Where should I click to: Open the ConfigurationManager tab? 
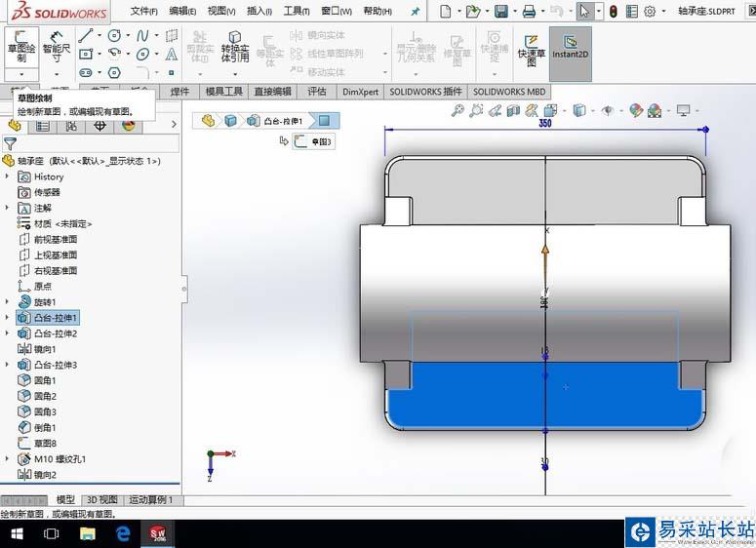(x=71, y=127)
